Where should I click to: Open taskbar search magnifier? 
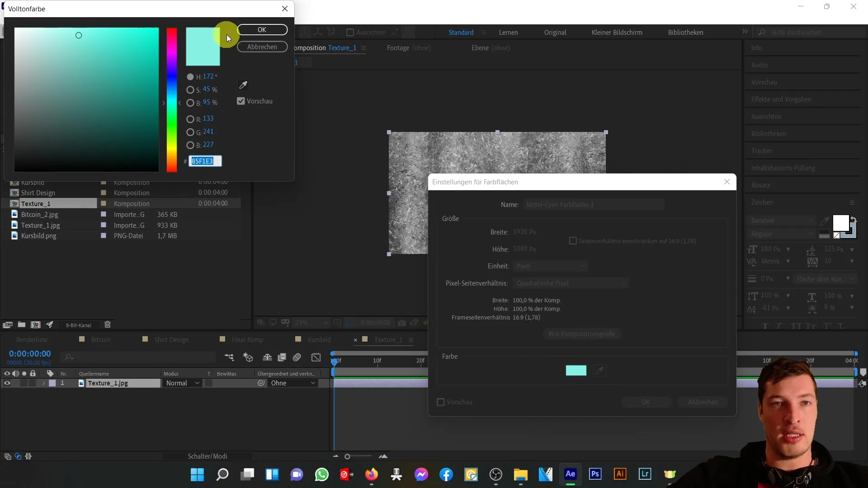tap(222, 474)
